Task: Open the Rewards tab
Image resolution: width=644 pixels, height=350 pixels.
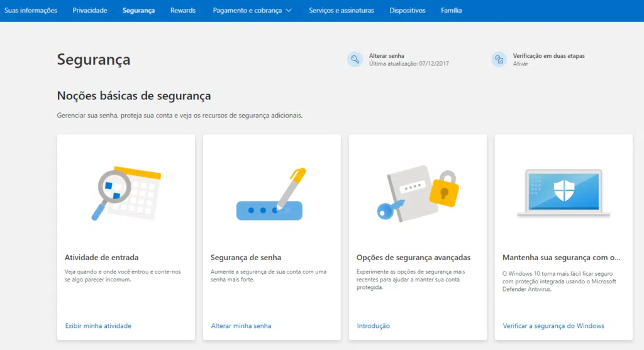Action: [x=183, y=10]
